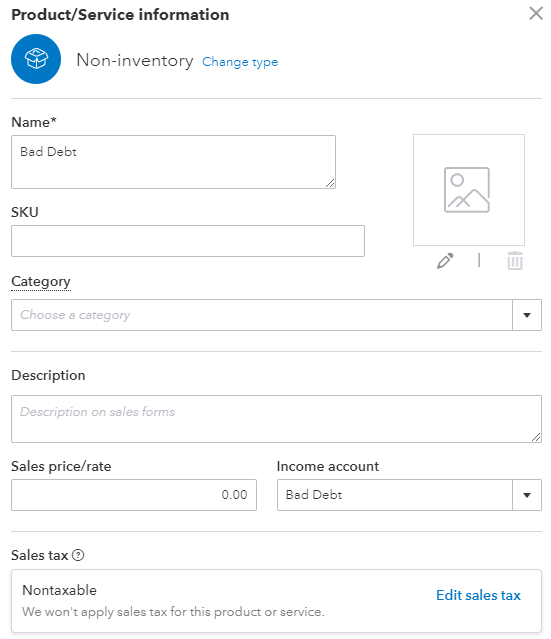Click the Change type link
The image size is (551, 639).
tap(240, 62)
